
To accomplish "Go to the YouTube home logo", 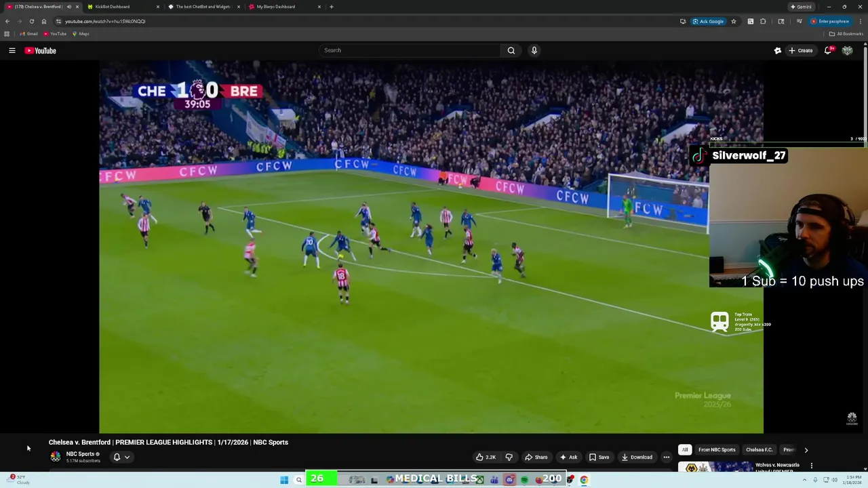I will 41,50.
